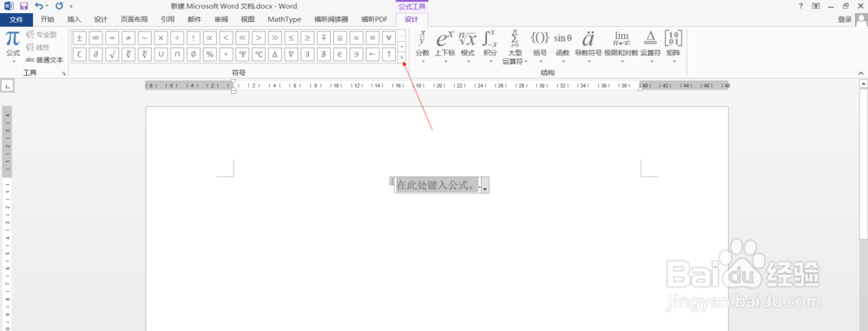The image size is (868, 331).
Task: Insert the greater-than-or-equal symbol
Action: tap(307, 37)
